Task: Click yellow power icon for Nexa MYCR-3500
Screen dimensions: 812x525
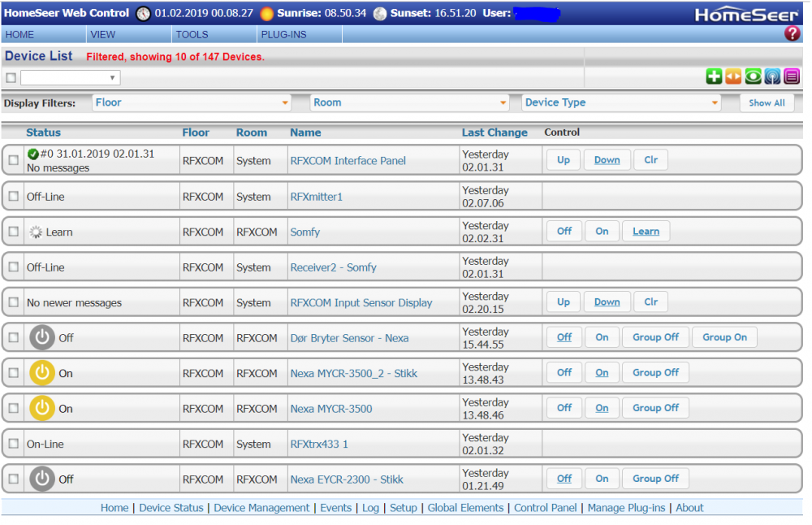Action: point(42,409)
